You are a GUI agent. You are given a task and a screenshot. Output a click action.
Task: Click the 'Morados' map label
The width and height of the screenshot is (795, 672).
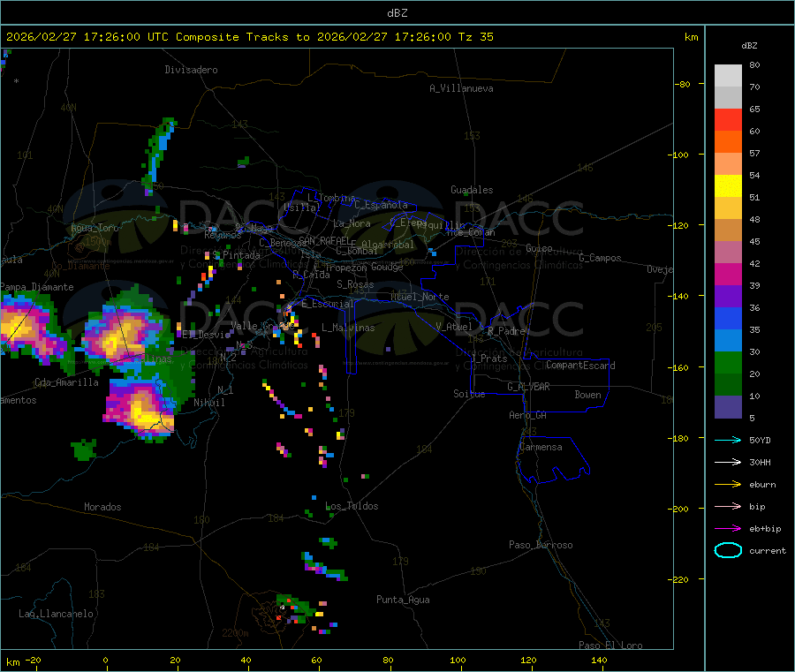pos(102,507)
